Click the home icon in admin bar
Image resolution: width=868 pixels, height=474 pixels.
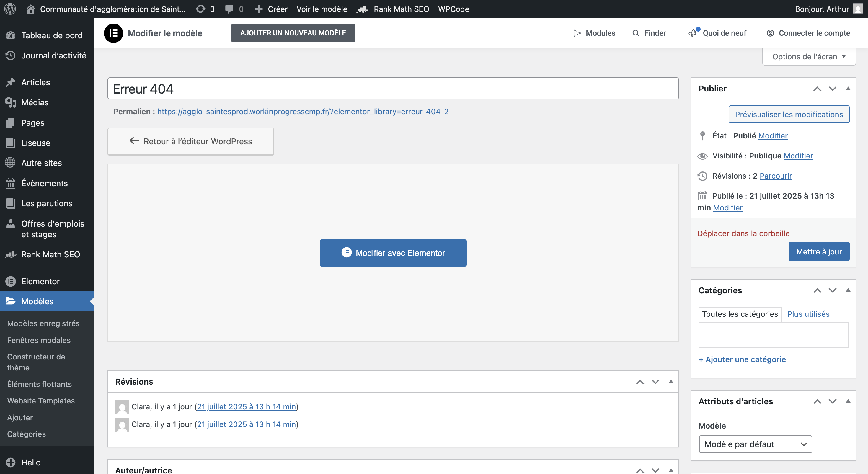point(31,9)
